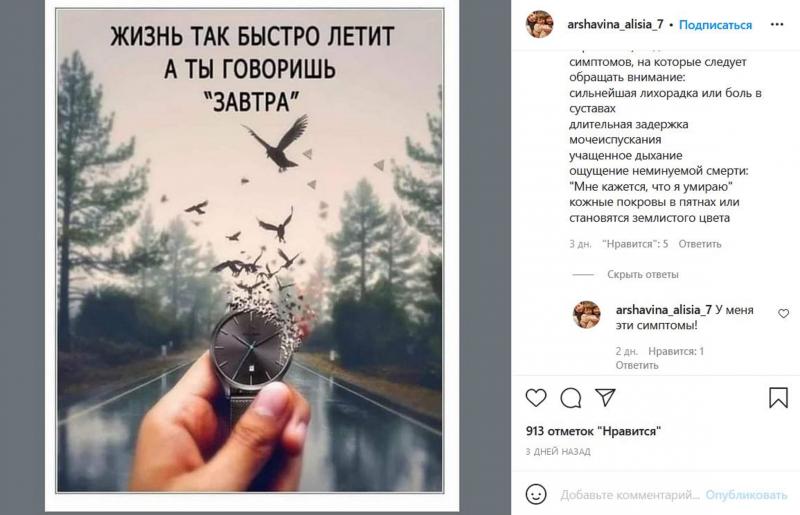
Task: View likes on comment "Нравится": 5
Action: (635, 244)
